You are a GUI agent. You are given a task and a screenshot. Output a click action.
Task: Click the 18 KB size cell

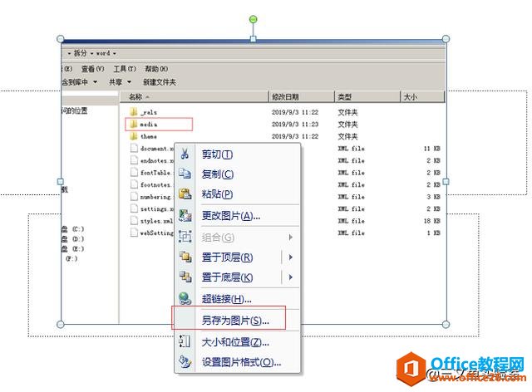click(431, 221)
